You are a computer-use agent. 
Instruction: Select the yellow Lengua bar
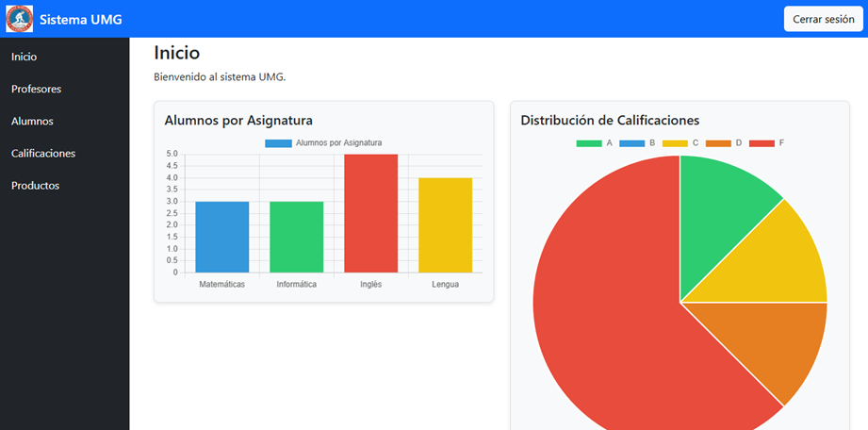point(445,224)
